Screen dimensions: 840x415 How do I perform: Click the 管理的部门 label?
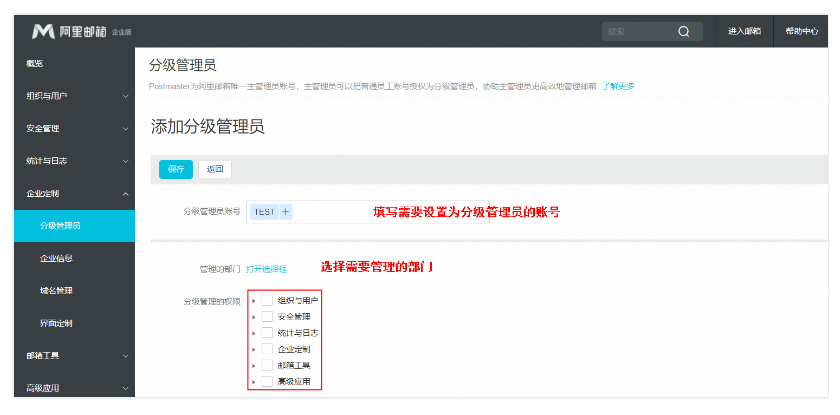[x=220, y=269]
